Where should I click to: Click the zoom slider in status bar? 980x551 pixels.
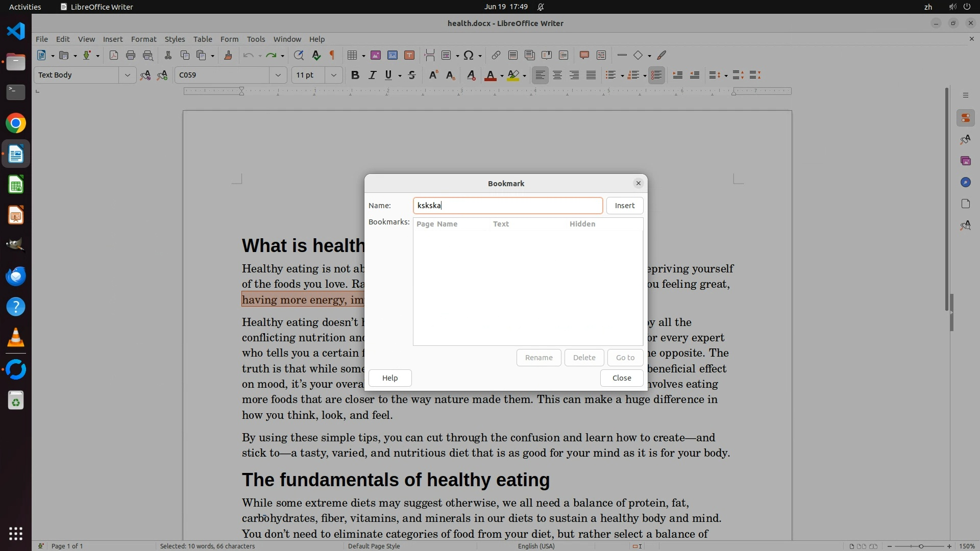(x=920, y=546)
